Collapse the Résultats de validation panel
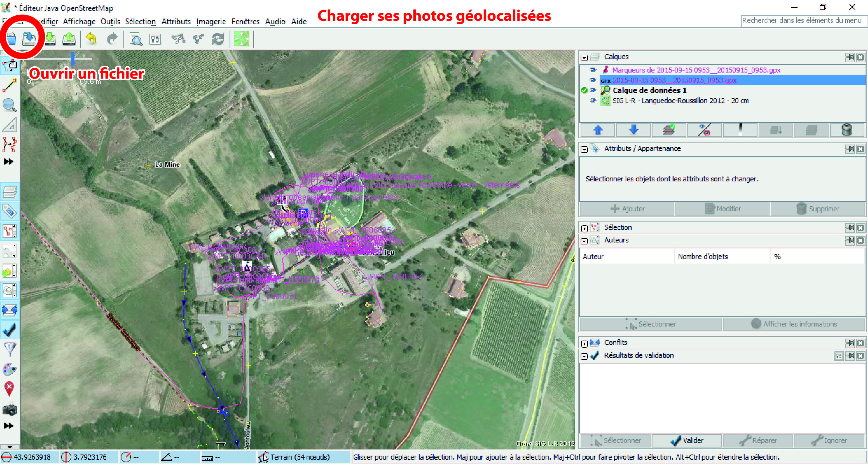 pyautogui.click(x=584, y=356)
